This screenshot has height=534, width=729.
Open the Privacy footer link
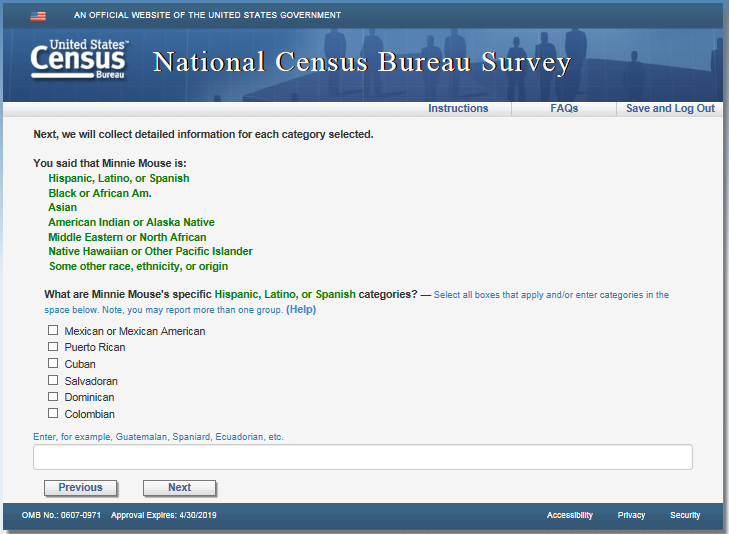click(x=631, y=516)
